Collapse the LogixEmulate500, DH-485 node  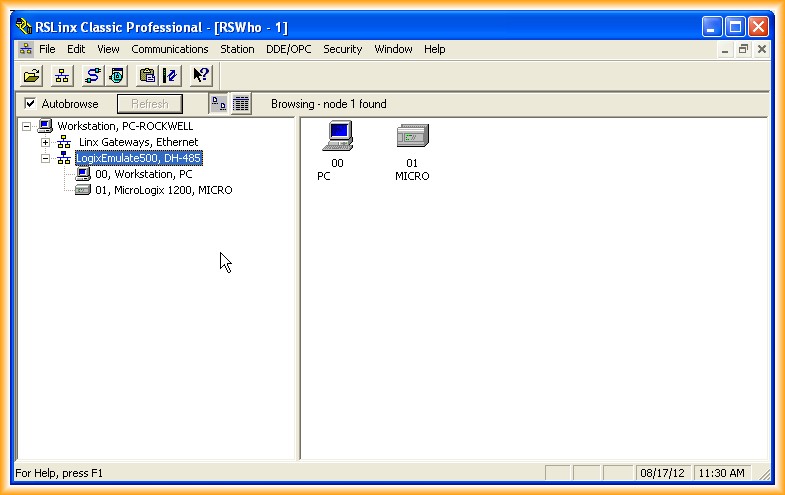coord(45,158)
